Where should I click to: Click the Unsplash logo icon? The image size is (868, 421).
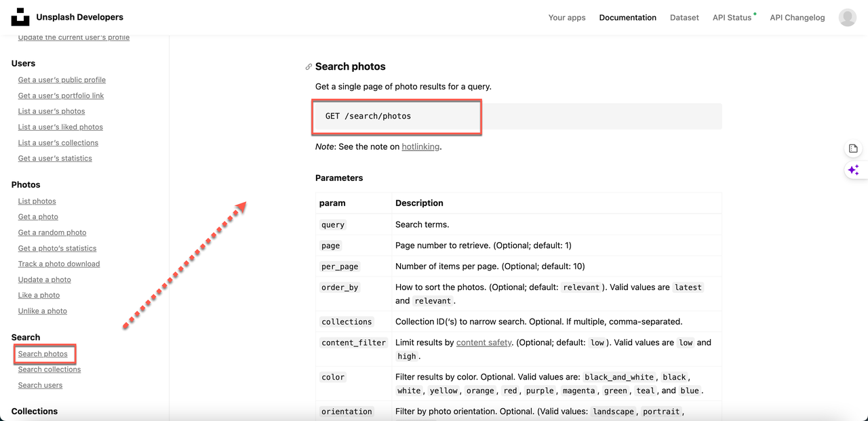(x=20, y=17)
